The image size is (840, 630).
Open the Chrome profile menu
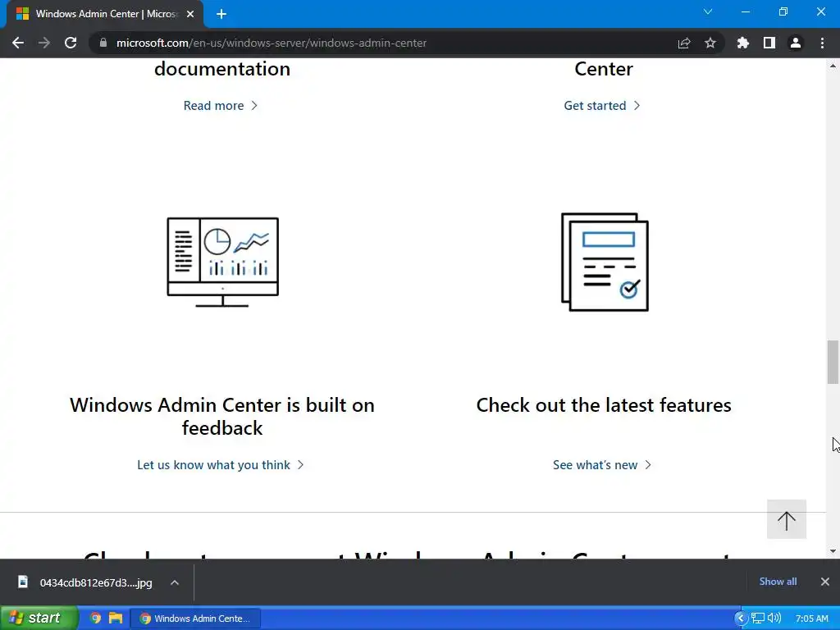pos(796,43)
